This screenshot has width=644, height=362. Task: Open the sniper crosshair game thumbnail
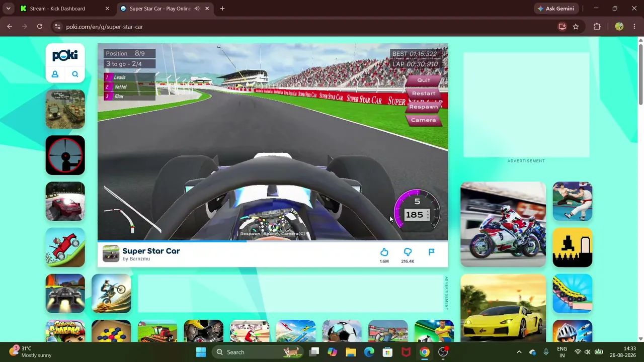(65, 155)
